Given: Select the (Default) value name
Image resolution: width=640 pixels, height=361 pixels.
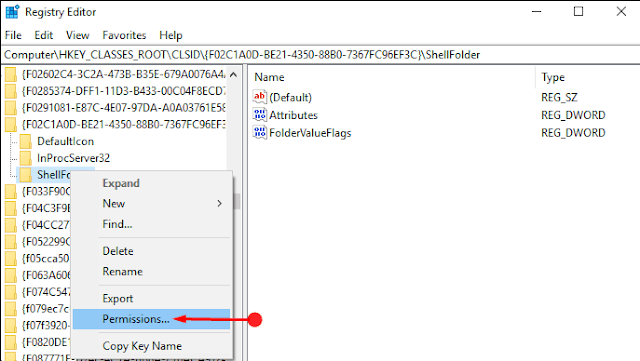Looking at the screenshot, I should tap(290, 98).
